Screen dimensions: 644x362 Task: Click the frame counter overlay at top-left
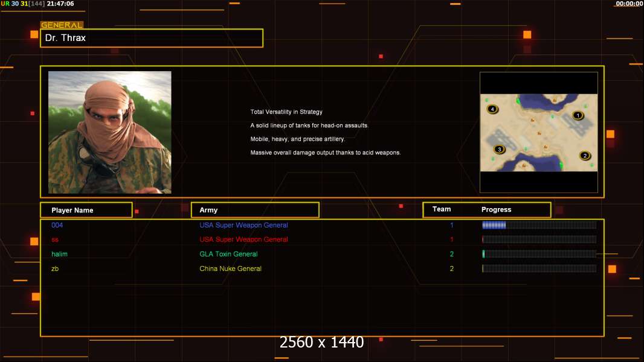pos(37,4)
